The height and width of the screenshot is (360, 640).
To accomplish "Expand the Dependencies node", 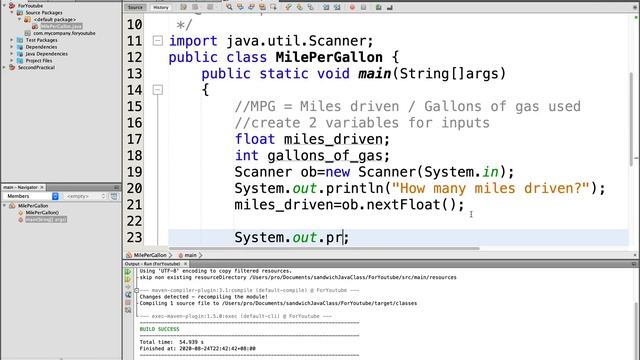I will [12, 47].
